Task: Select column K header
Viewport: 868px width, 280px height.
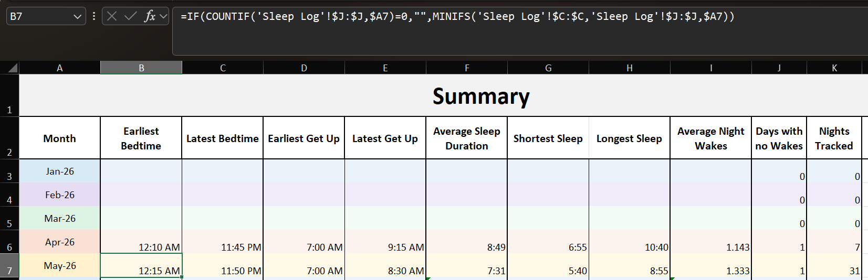Action: 834,68
